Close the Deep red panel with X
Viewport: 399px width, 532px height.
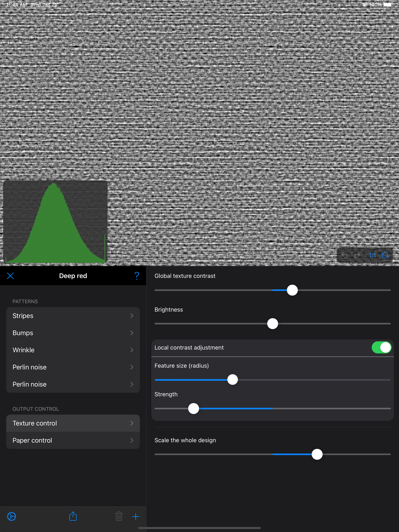(x=10, y=276)
